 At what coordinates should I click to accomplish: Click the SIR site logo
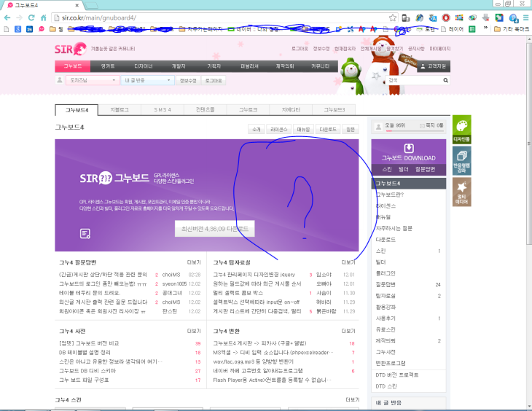(x=71, y=49)
